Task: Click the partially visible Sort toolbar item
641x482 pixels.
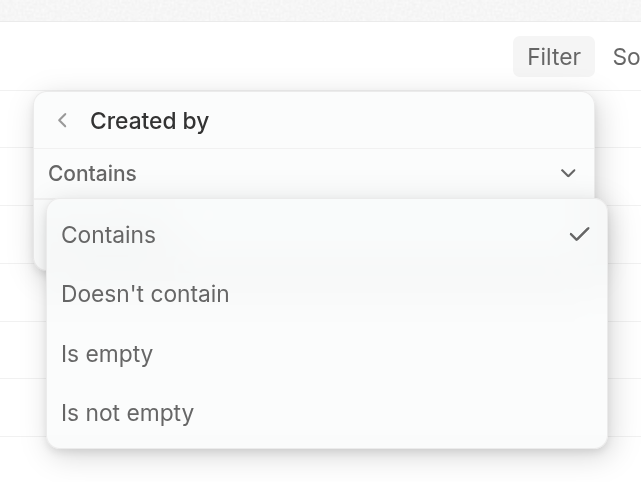Action: (x=626, y=57)
